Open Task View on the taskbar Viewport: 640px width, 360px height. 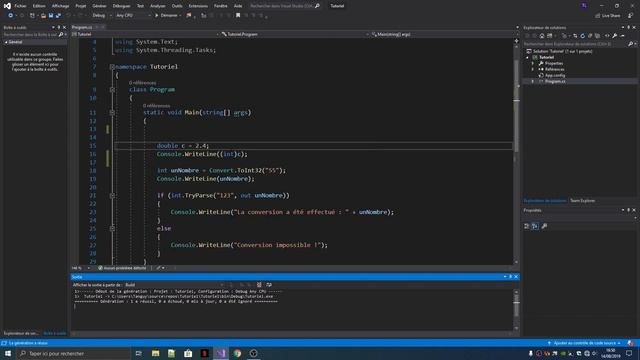138,353
